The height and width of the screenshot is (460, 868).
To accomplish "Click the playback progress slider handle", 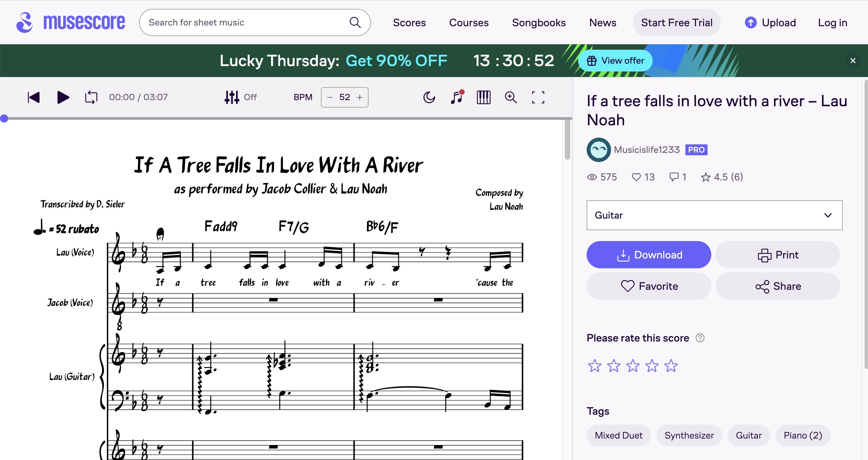I will (x=4, y=118).
